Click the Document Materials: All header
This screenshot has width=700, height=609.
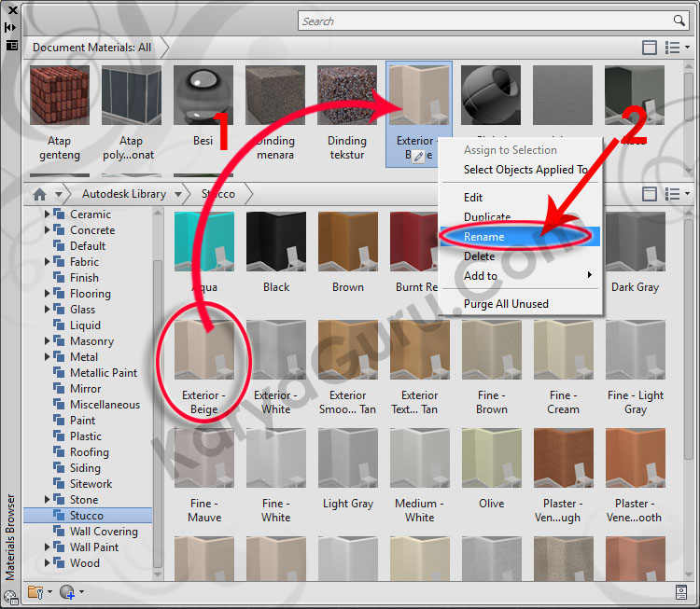(91, 47)
